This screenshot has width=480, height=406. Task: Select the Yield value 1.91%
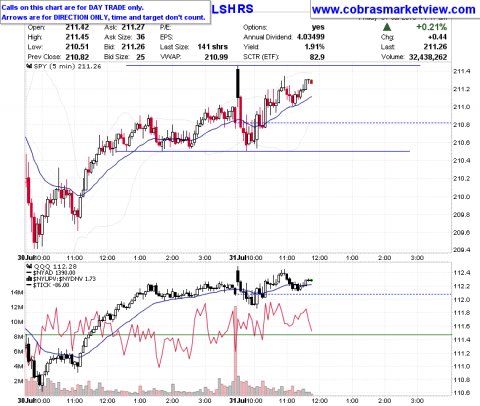coord(314,47)
